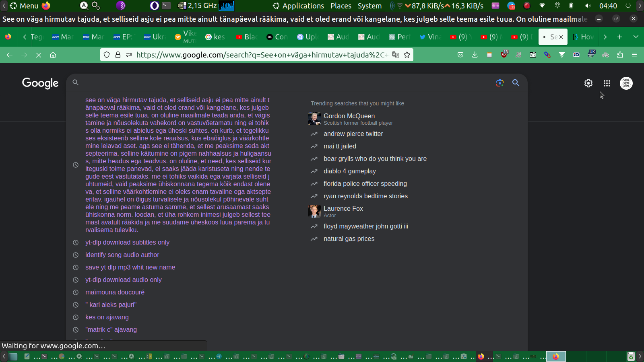Expand the list of all tabs
Screen dimensions: 644x362
tap(636, 37)
